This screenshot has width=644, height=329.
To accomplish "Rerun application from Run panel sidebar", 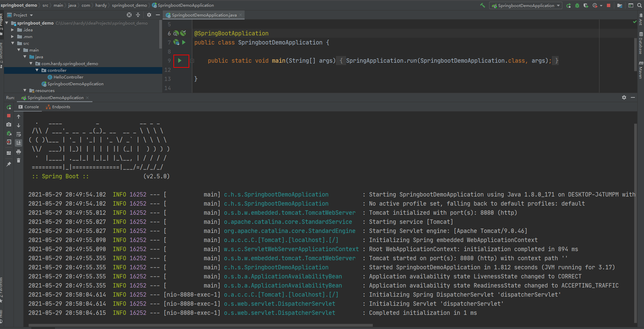I will pyautogui.click(x=9, y=107).
